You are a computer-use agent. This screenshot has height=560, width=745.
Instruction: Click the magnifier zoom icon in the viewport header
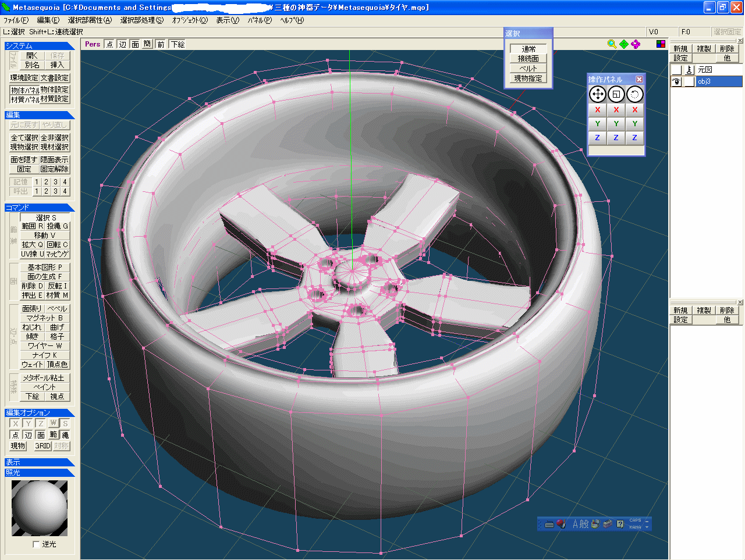[x=612, y=44]
